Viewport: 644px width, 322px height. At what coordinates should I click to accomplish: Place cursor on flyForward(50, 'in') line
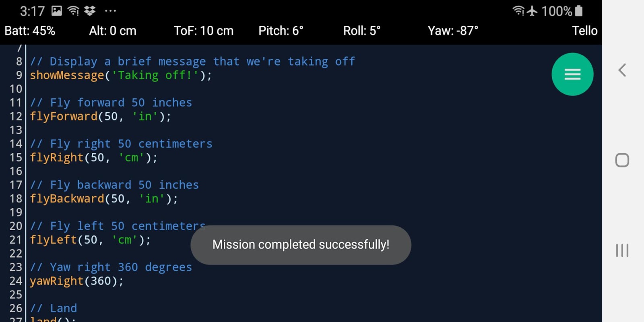coord(101,117)
